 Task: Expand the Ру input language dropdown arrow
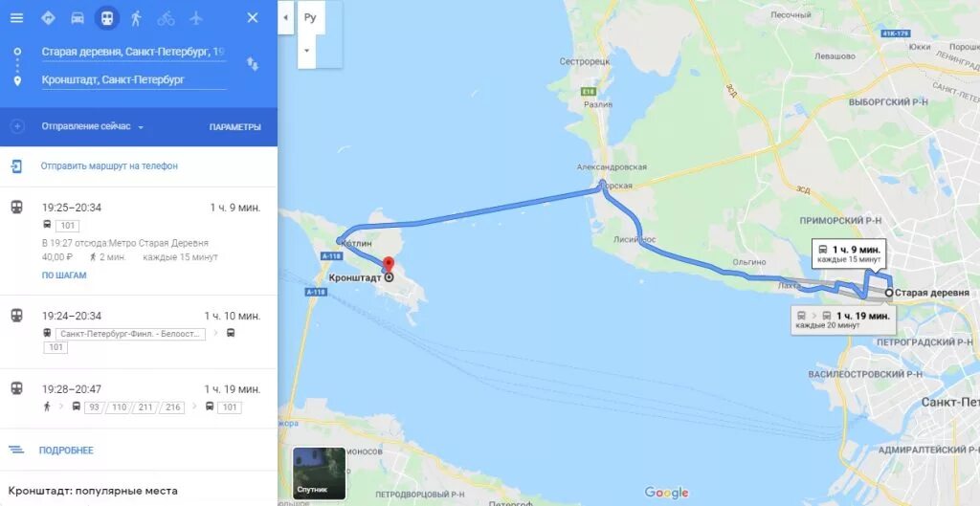[x=307, y=50]
